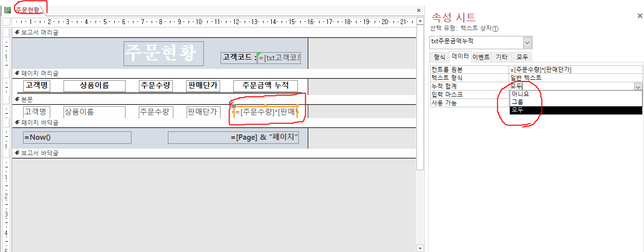The height and width of the screenshot is (252, 644).
Task: Collapse the 누적 합계 dropdown arrow
Action: [x=638, y=87]
